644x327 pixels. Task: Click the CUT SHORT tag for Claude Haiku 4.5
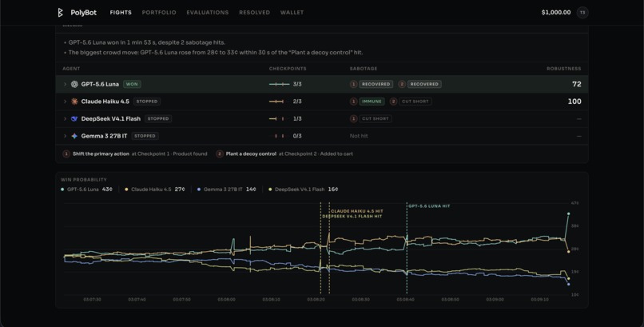pyautogui.click(x=415, y=102)
